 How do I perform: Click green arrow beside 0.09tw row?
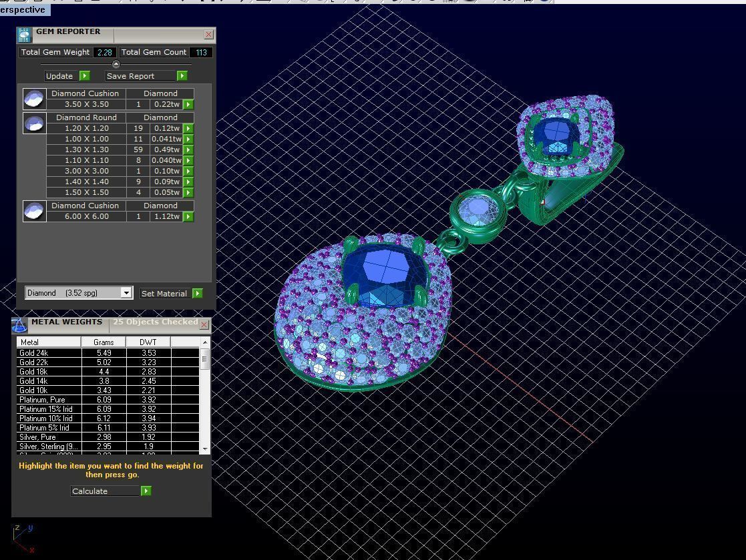click(188, 182)
